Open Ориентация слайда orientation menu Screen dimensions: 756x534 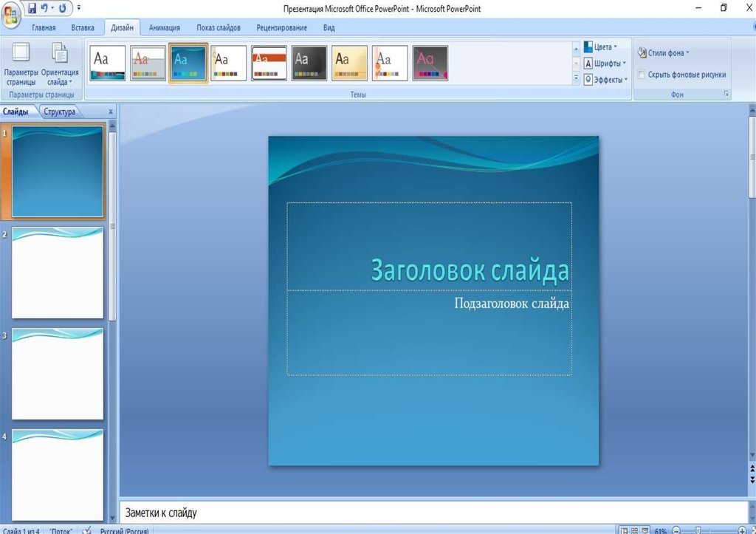coord(60,64)
